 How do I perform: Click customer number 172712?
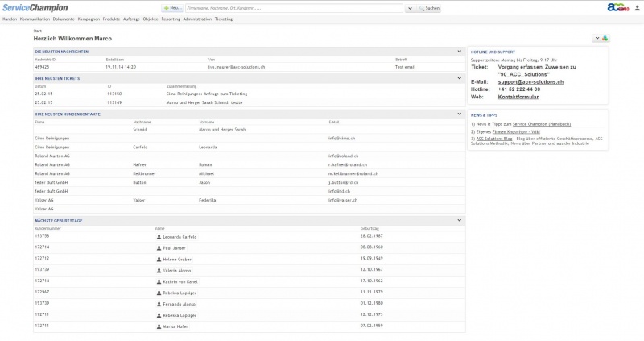click(42, 258)
